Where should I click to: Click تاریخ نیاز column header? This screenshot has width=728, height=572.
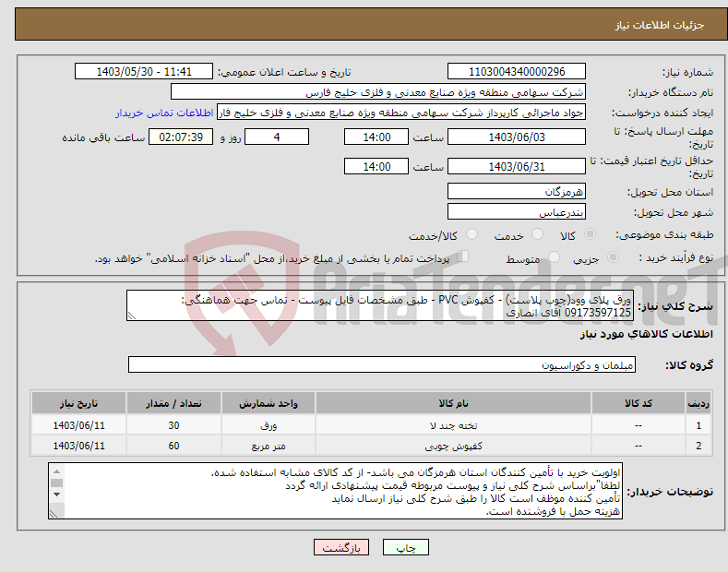79,403
